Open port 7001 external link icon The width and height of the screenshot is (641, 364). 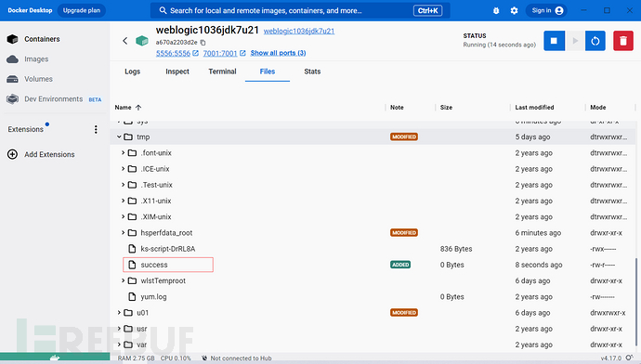click(x=242, y=53)
